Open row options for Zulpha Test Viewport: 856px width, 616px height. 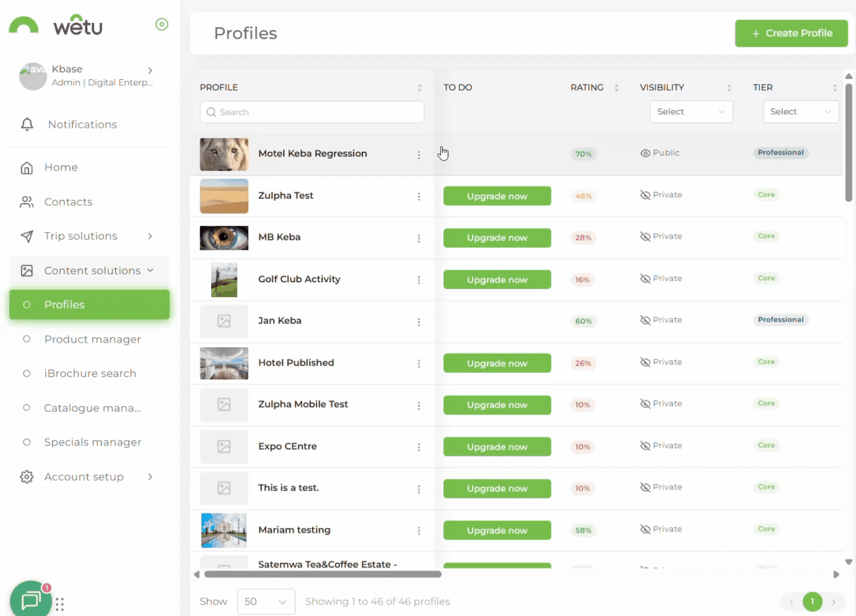(419, 196)
